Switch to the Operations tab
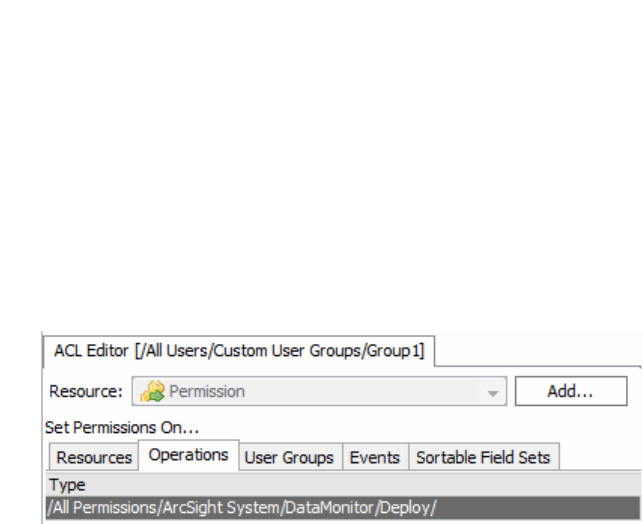Screen dimensions: 643x524 point(189,455)
